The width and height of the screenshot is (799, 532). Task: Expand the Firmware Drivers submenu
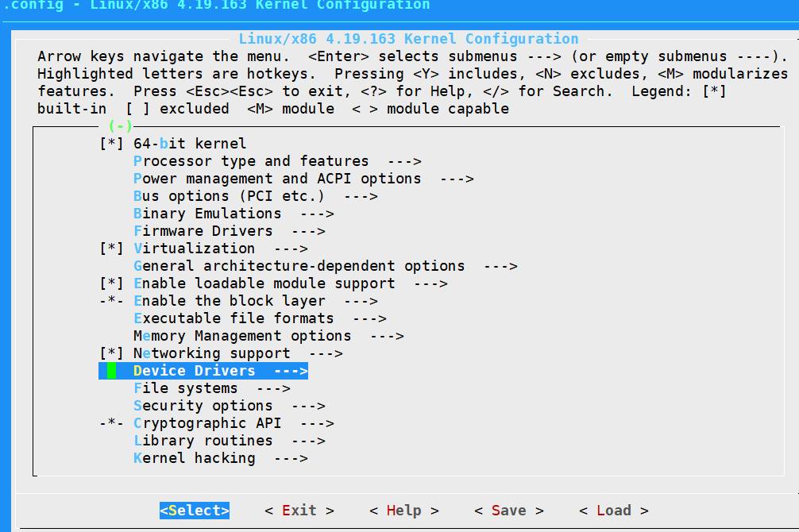point(202,230)
